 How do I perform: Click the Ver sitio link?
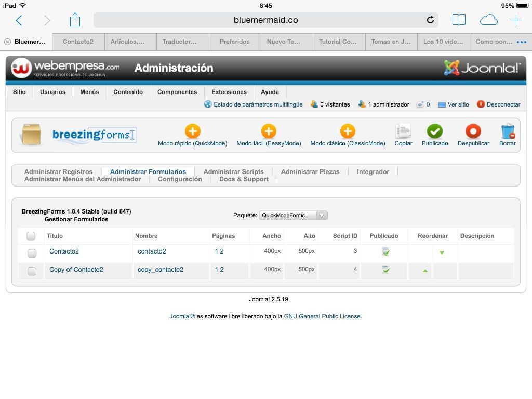tap(458, 104)
